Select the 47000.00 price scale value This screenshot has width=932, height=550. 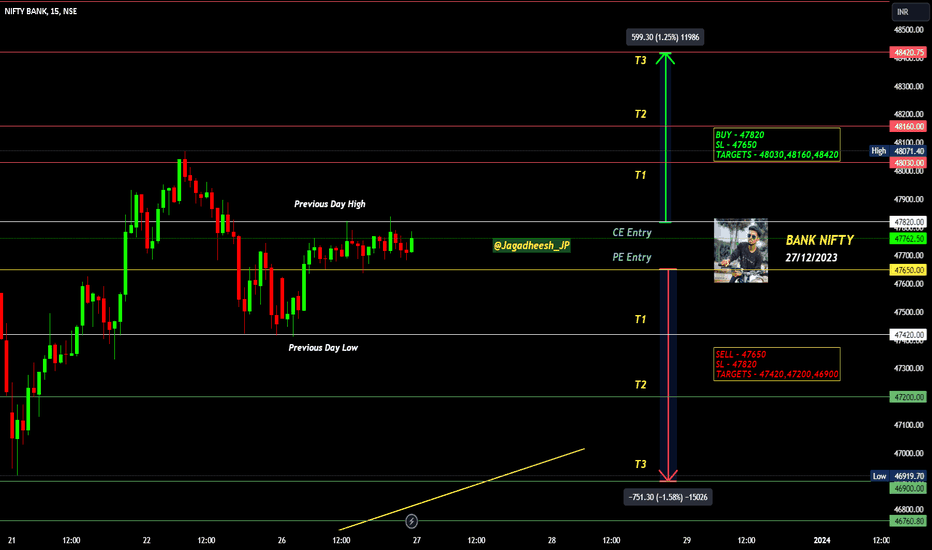coord(909,453)
